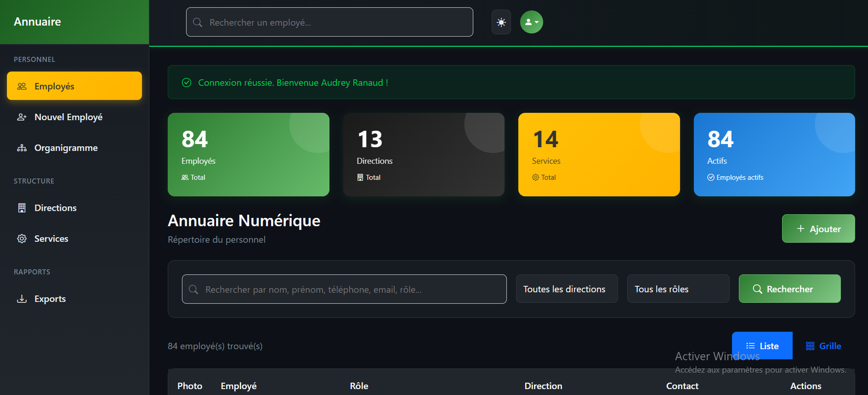Open the green user account dropdown
Viewport: 868px width, 395px height.
(532, 22)
